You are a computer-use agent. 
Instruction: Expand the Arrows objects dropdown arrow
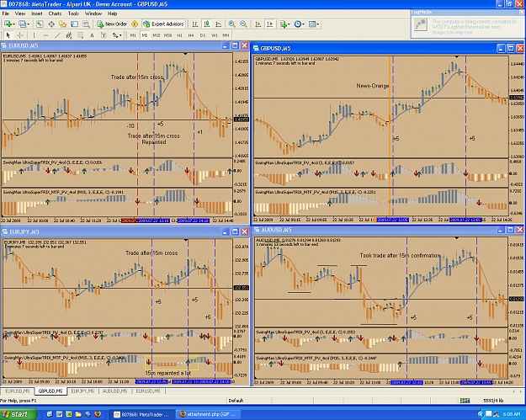[x=120, y=35]
